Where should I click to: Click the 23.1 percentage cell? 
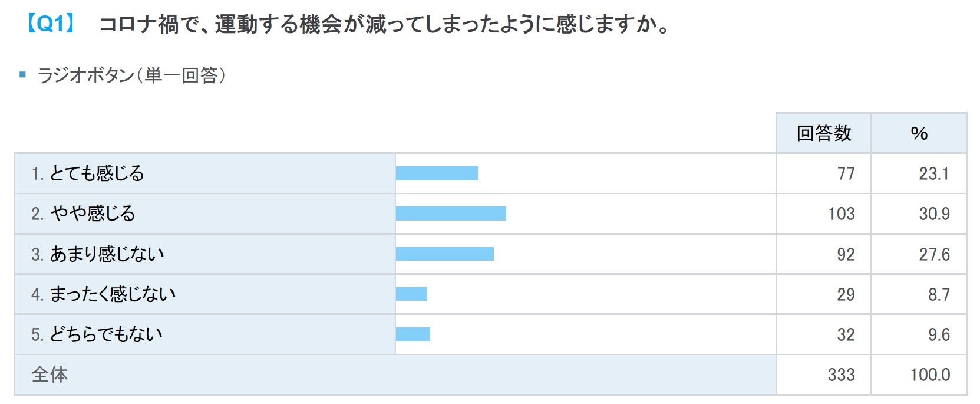(x=933, y=173)
